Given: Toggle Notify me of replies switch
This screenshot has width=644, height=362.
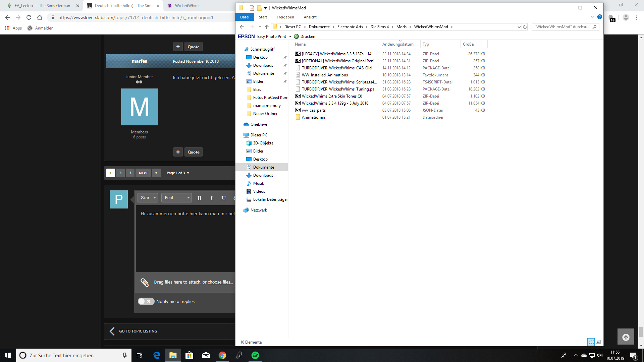Looking at the screenshot, I should 146,301.
